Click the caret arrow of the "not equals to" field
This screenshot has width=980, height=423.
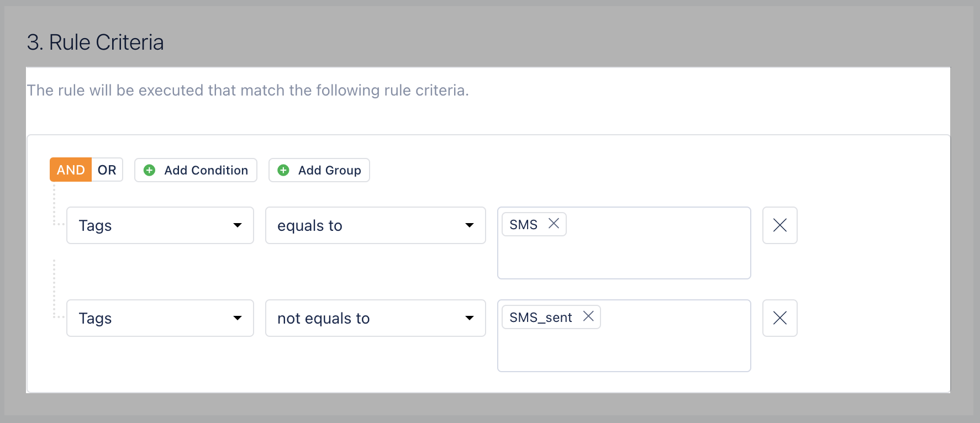tap(470, 318)
